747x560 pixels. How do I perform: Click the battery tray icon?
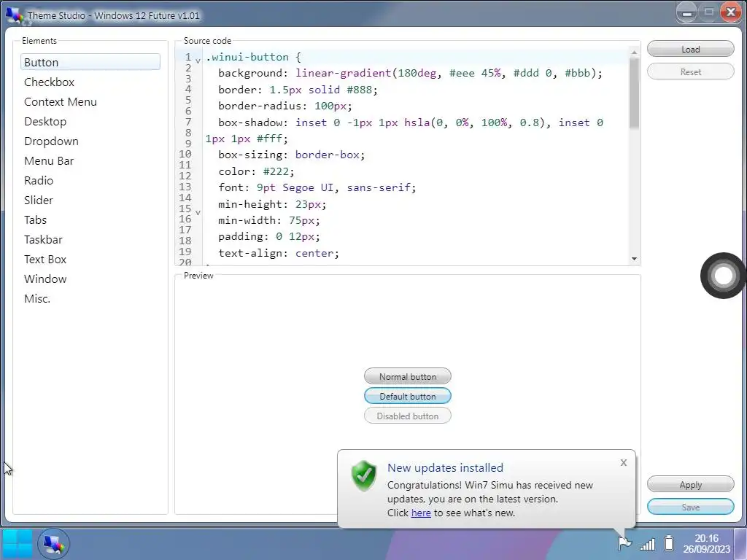[x=669, y=542]
